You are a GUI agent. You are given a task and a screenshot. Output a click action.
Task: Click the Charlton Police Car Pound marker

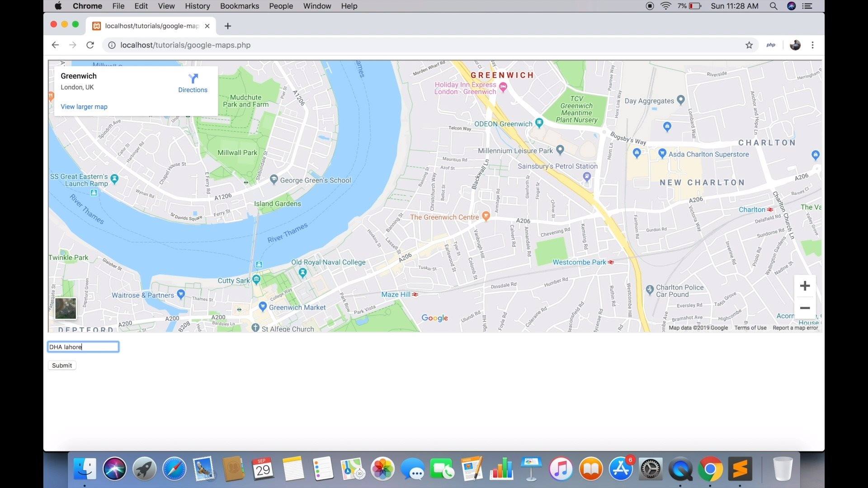tap(650, 289)
